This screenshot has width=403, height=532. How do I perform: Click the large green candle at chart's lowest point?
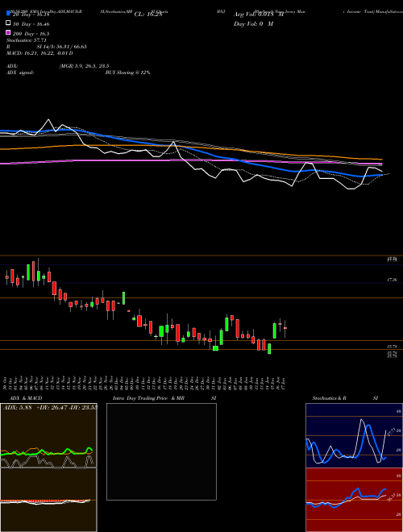tap(269, 349)
